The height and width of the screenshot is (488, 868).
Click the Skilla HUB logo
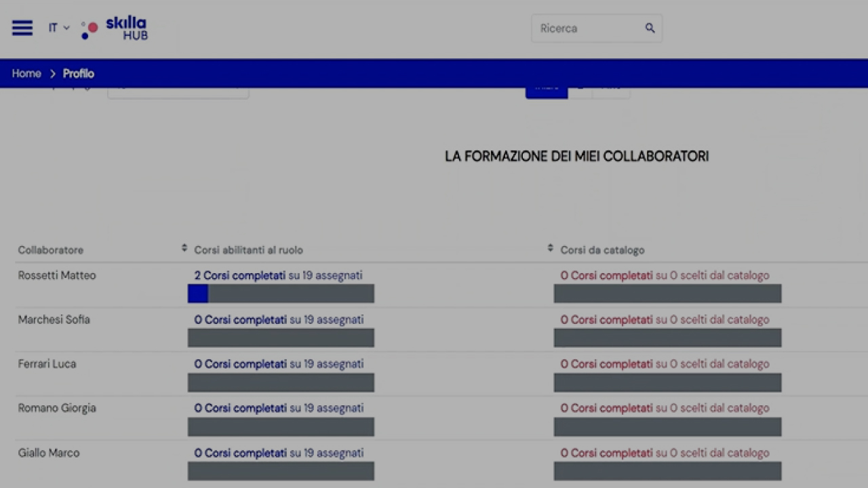pos(115,29)
